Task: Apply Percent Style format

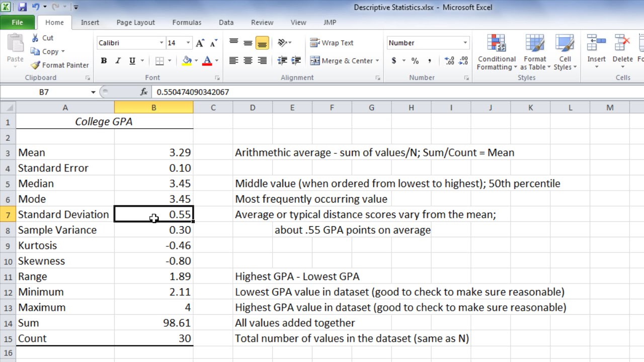Action: 415,61
